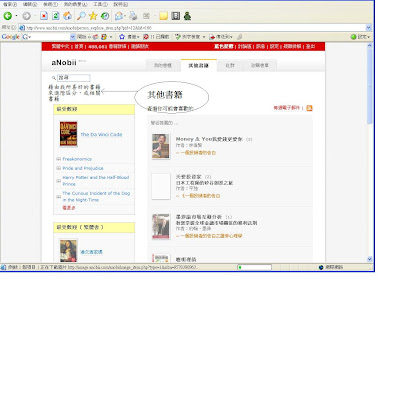The width and height of the screenshot is (400, 398).
Task: Open Harry Potter and the Half-Blood Prince link
Action: point(96,181)
